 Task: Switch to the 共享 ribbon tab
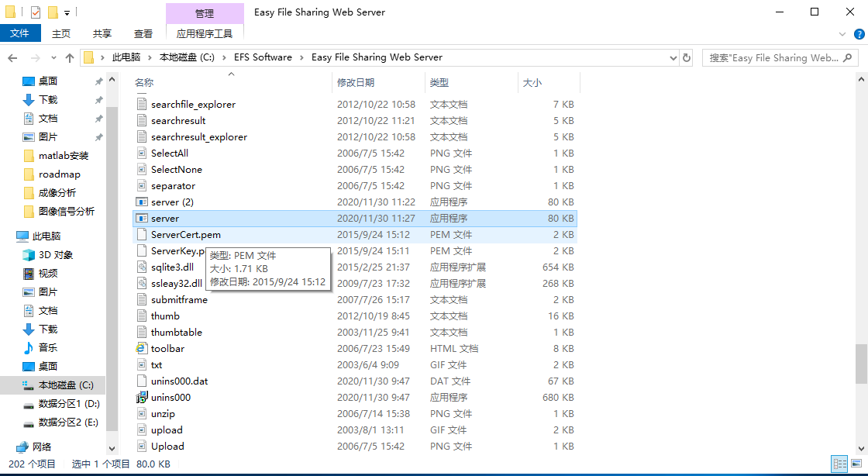coord(102,34)
